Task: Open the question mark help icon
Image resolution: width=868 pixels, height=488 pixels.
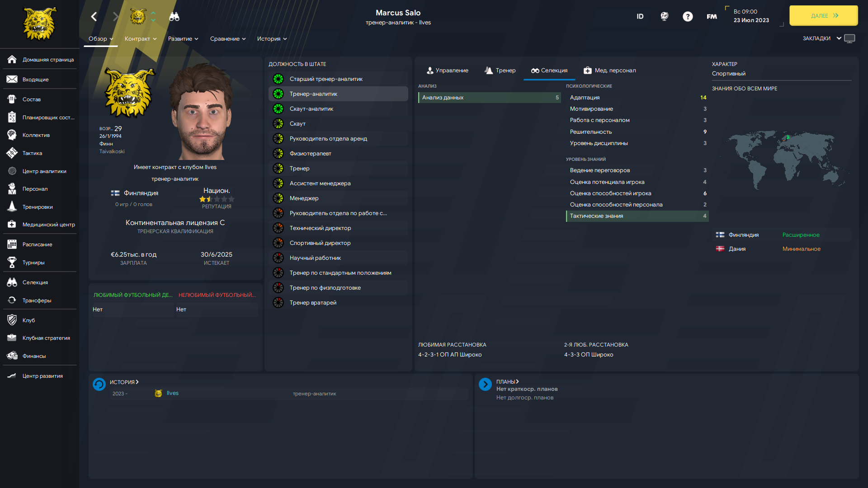Action: [x=688, y=17]
